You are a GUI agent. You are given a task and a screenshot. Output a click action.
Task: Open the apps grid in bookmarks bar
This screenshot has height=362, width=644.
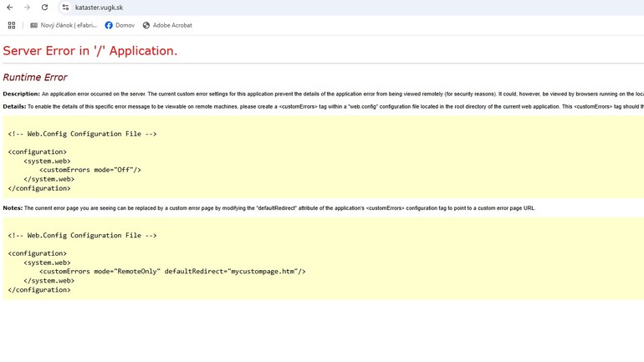tap(12, 25)
